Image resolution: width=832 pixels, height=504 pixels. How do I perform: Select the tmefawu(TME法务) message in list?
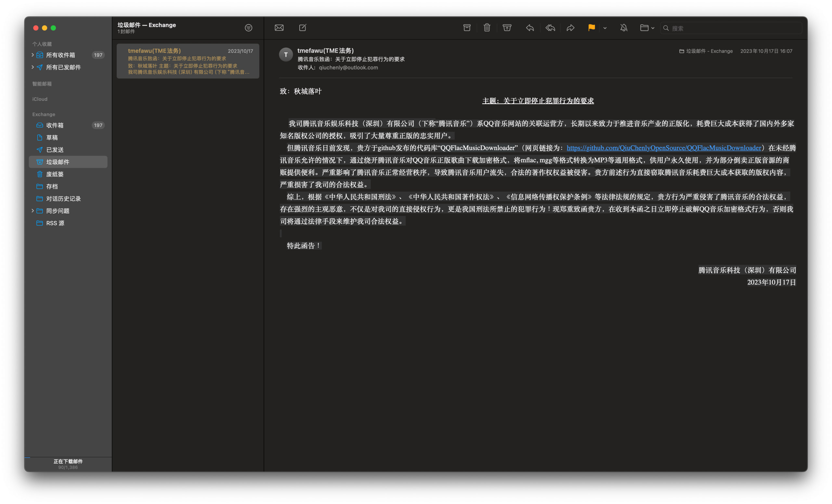pyautogui.click(x=188, y=61)
